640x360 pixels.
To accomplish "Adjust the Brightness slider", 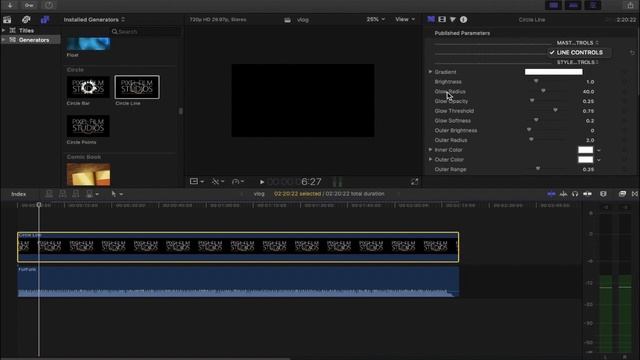I will tap(536, 82).
